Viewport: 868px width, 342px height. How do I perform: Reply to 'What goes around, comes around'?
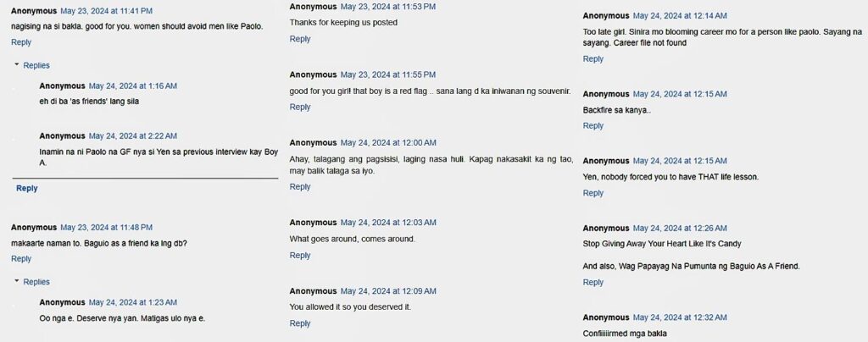(300, 256)
